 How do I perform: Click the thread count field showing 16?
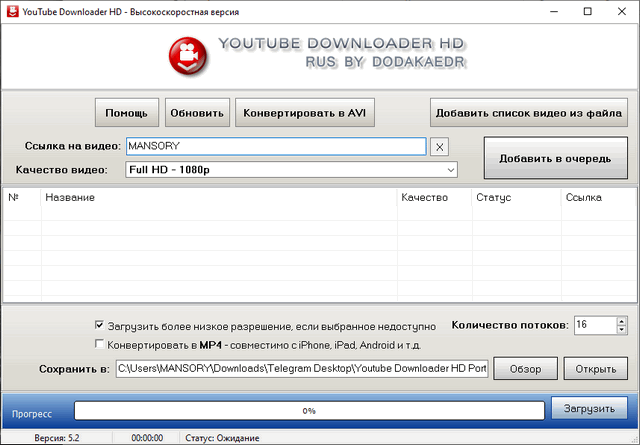pyautogui.click(x=596, y=325)
